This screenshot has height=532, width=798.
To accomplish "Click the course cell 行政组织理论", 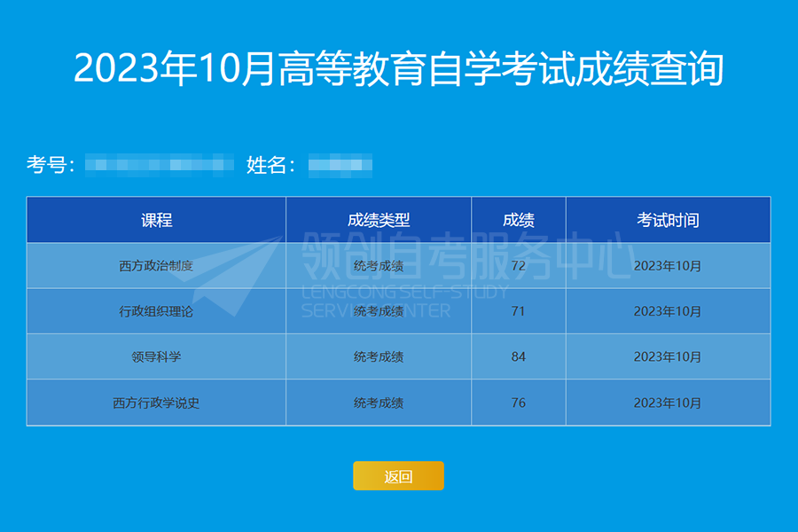I will (x=156, y=311).
